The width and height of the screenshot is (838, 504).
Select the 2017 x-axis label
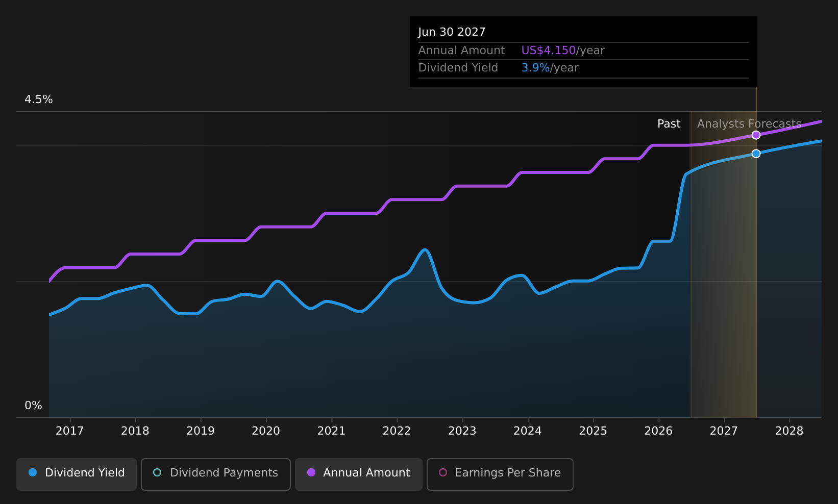coord(69,431)
